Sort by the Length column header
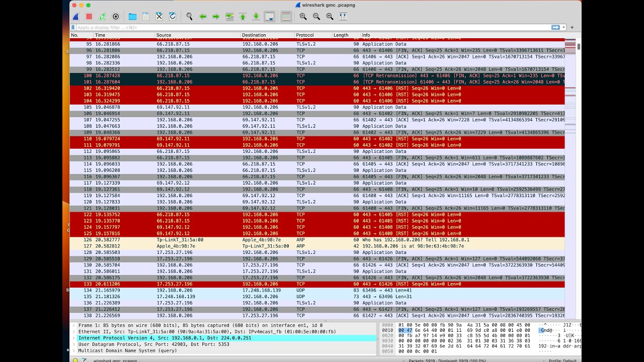This screenshot has height=362, width=644. pyautogui.click(x=347, y=35)
